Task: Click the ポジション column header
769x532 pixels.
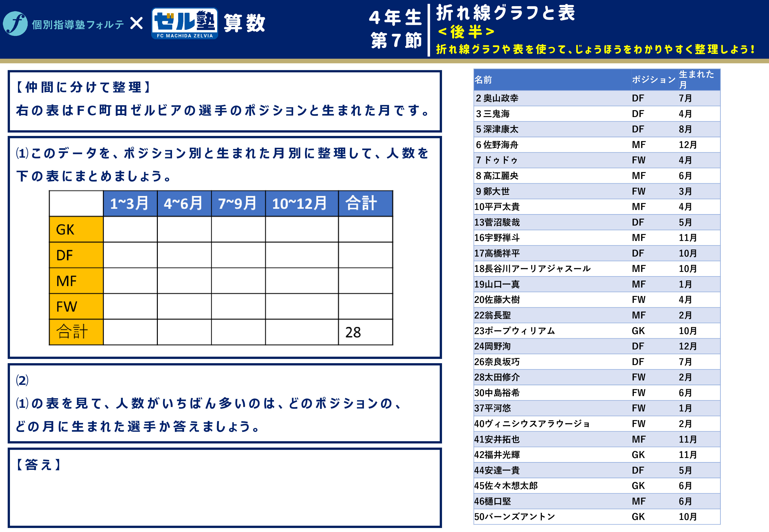Action: point(654,80)
